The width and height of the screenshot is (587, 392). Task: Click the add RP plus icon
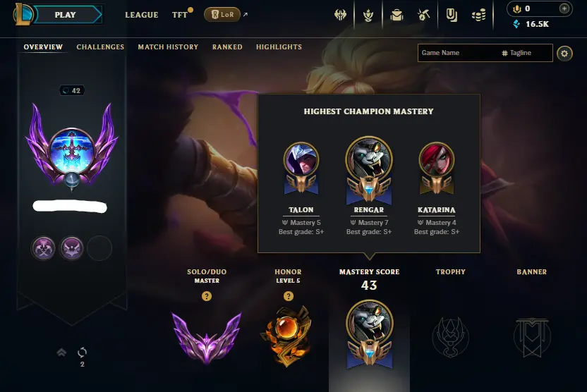(x=564, y=8)
